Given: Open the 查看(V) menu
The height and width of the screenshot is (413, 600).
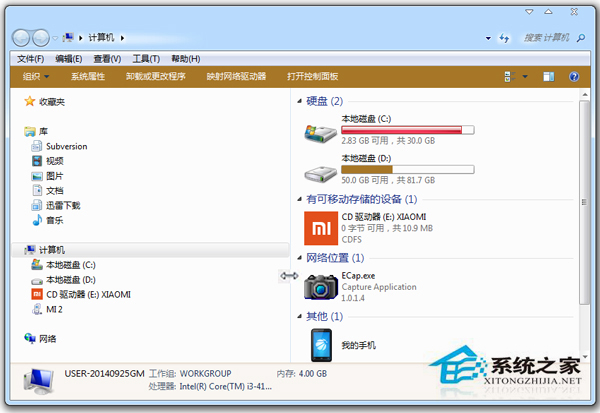Looking at the screenshot, I should 107,59.
